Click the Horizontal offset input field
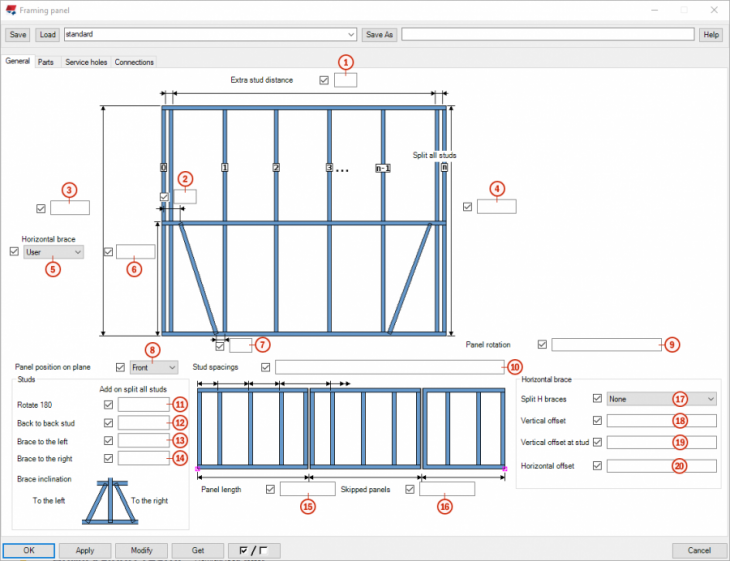730x561 pixels. coord(661,466)
